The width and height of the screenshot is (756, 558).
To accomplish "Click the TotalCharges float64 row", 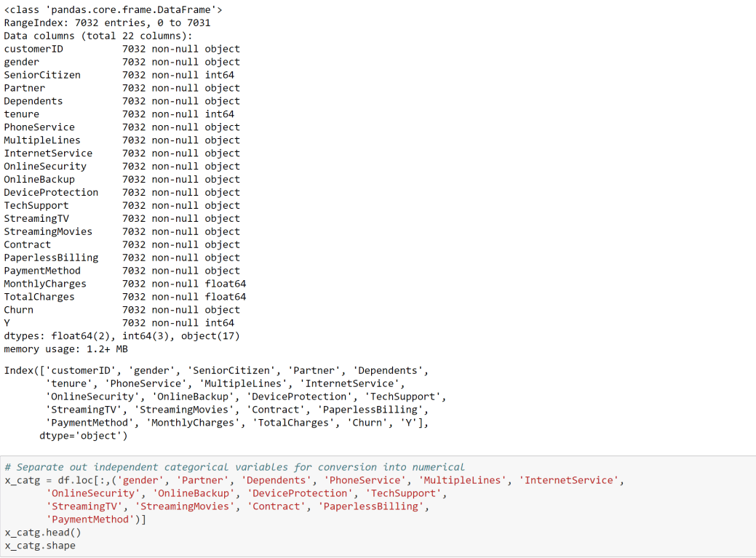I will 125,296.
